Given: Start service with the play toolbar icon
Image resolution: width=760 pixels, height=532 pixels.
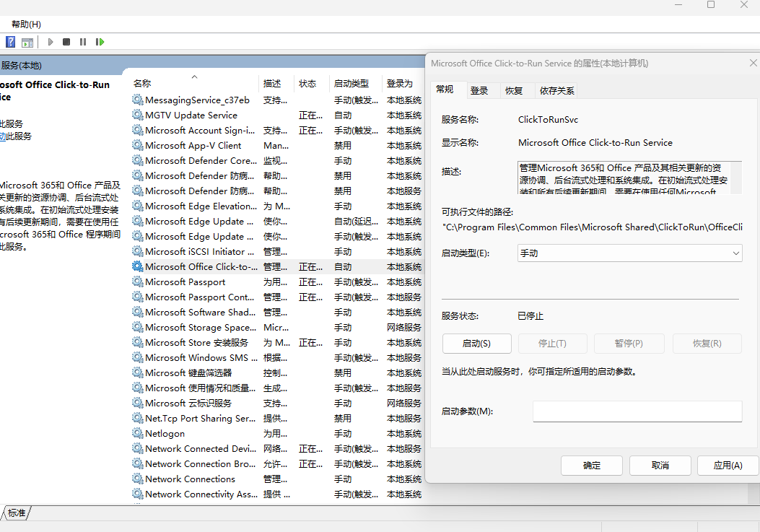Looking at the screenshot, I should (51, 42).
